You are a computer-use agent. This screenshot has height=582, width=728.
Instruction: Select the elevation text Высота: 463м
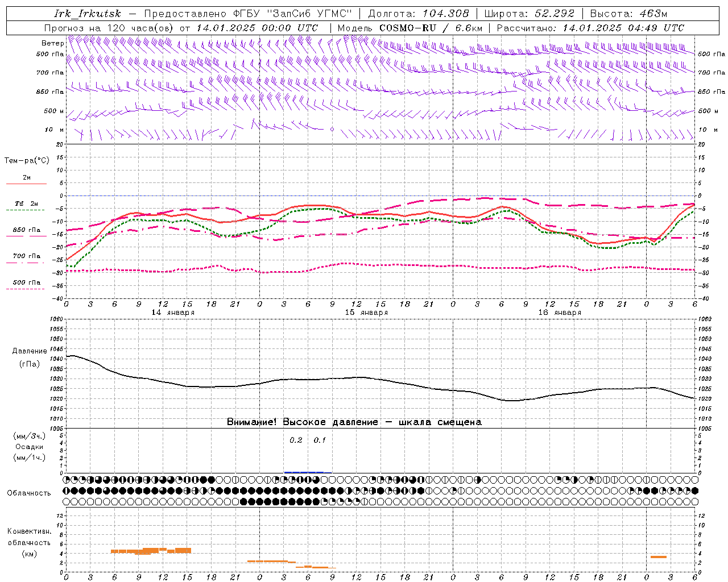628,14
